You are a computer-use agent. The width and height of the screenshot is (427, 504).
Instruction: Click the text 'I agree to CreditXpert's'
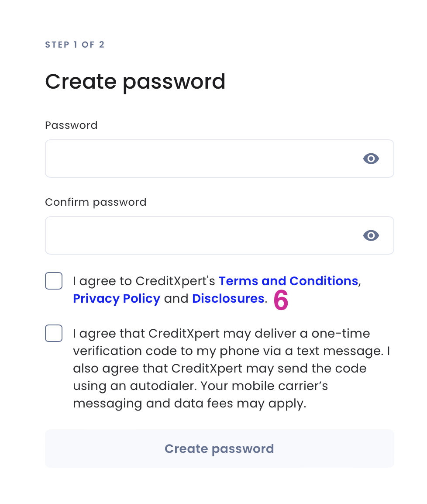click(x=144, y=281)
